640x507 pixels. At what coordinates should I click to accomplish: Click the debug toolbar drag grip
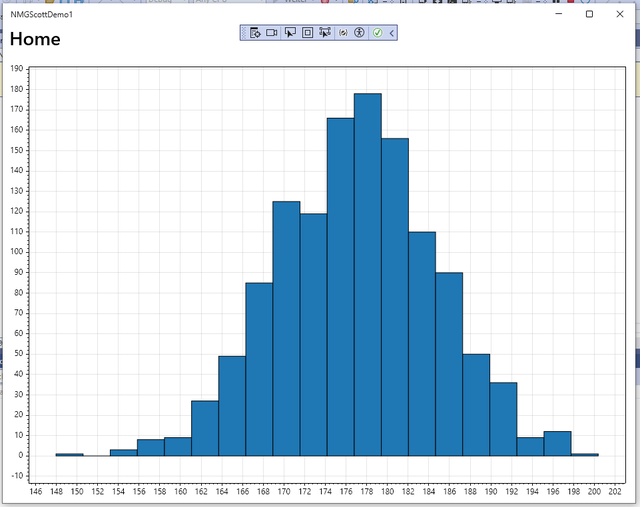[244, 33]
